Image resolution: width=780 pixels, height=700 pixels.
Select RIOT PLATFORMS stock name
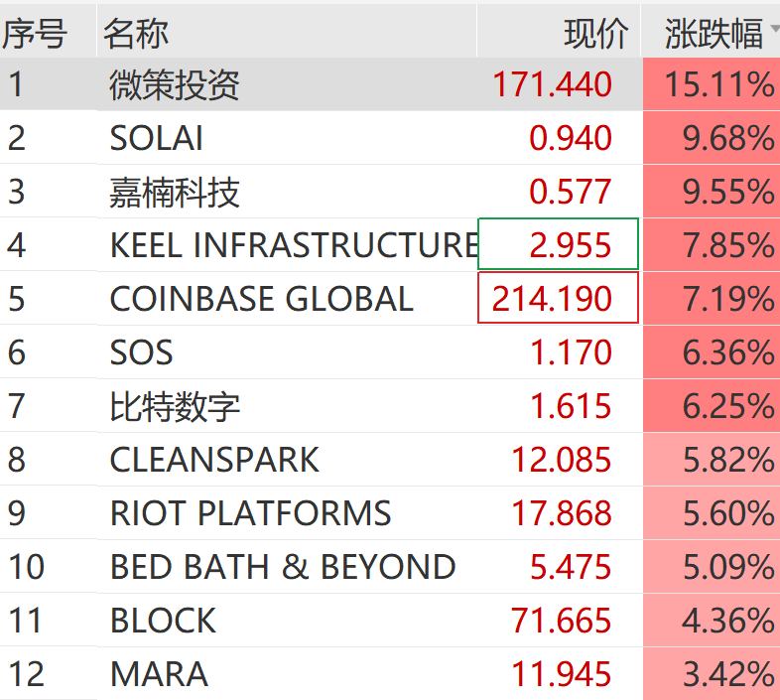click(x=250, y=513)
